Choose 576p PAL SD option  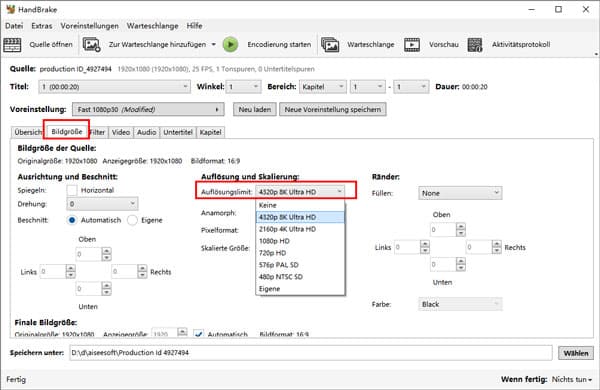click(x=300, y=265)
